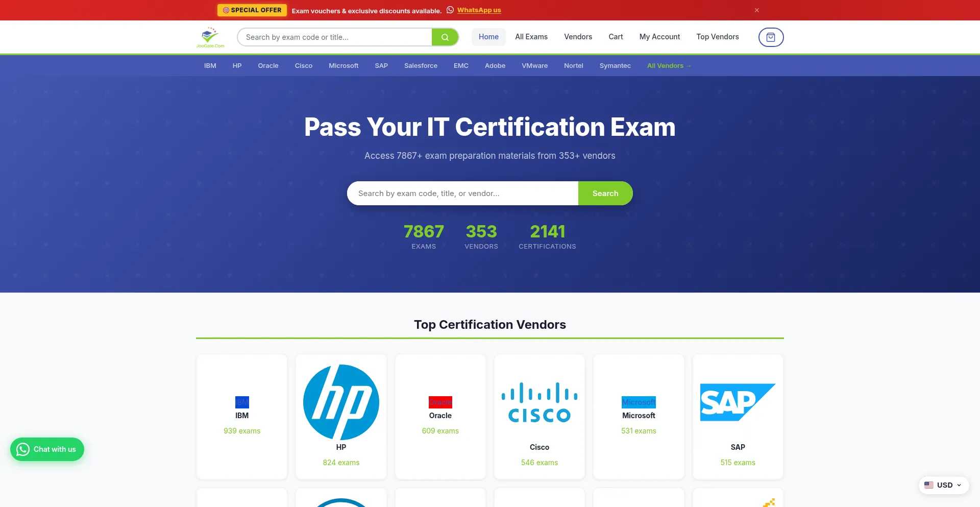
Task: Click the HP vendor name label
Action: 341,447
